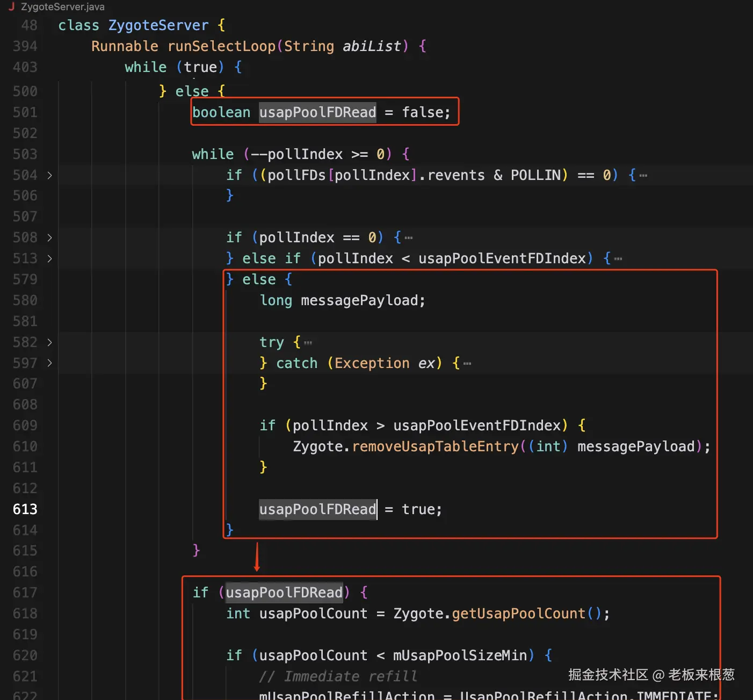Click folded ellipsis after POLLIN condition
753x700 pixels.
click(643, 176)
